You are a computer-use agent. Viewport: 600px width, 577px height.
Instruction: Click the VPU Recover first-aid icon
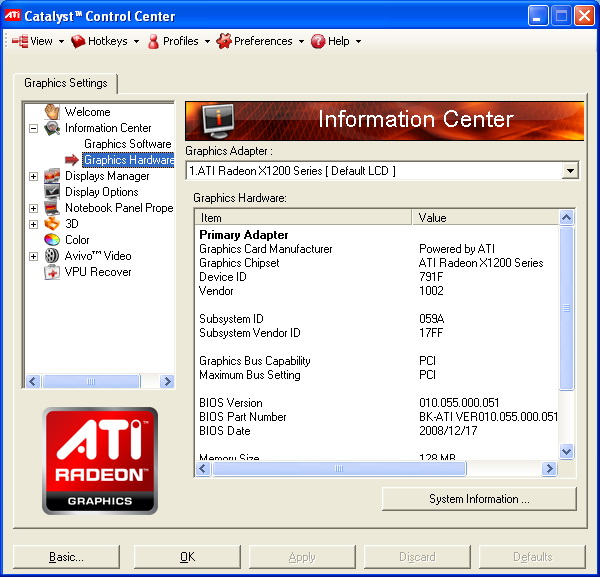click(x=52, y=272)
